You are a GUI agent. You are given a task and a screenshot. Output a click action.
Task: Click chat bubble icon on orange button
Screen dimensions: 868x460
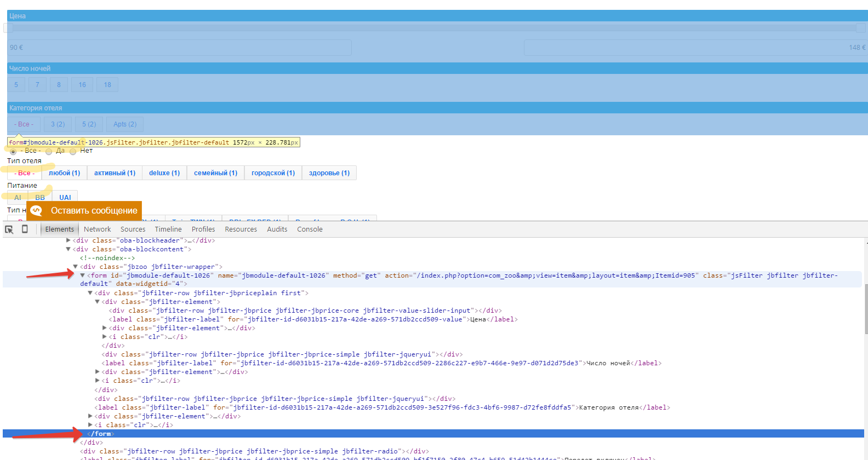[37, 211]
